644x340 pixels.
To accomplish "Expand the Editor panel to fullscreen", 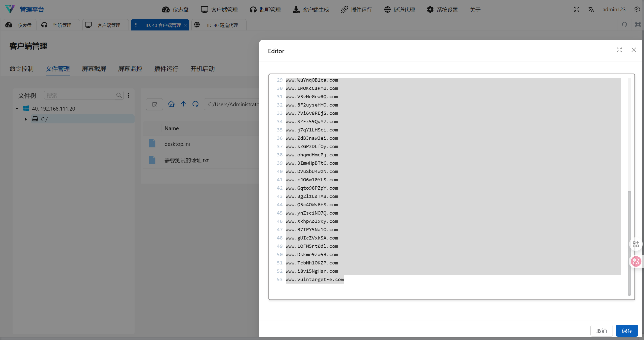I will (619, 50).
